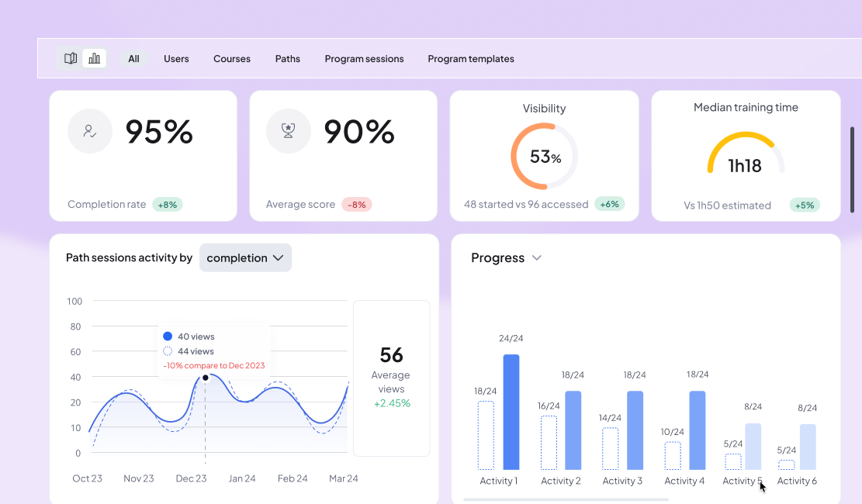The height and width of the screenshot is (504, 862).
Task: Click the -10% compare to Dec 2023 link
Action: tap(213, 366)
